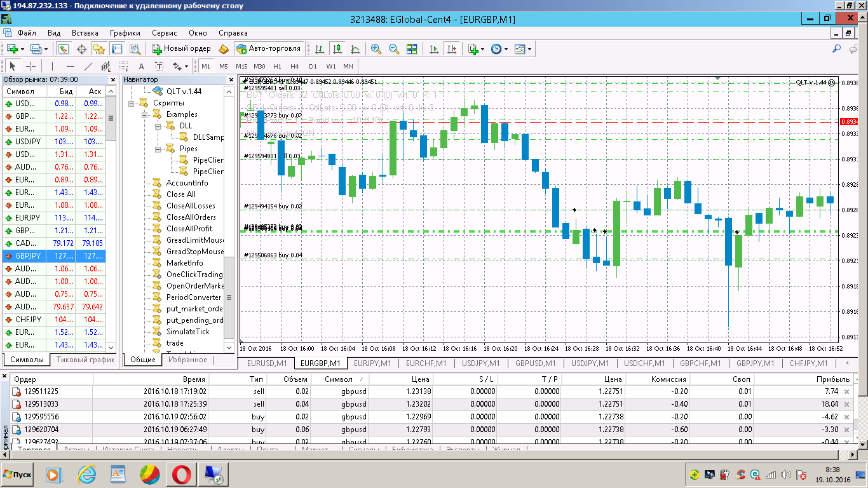Click the tile windows icon
This screenshot has width=868, height=488.
click(x=412, y=49)
